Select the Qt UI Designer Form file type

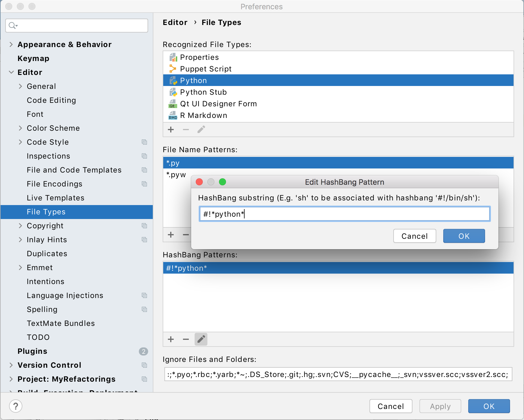(218, 104)
